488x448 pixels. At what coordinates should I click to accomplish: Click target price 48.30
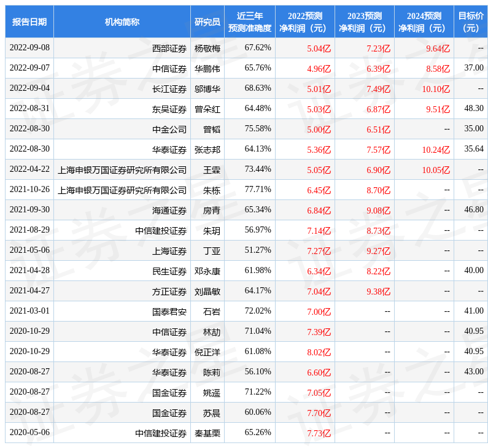pyautogui.click(x=474, y=108)
